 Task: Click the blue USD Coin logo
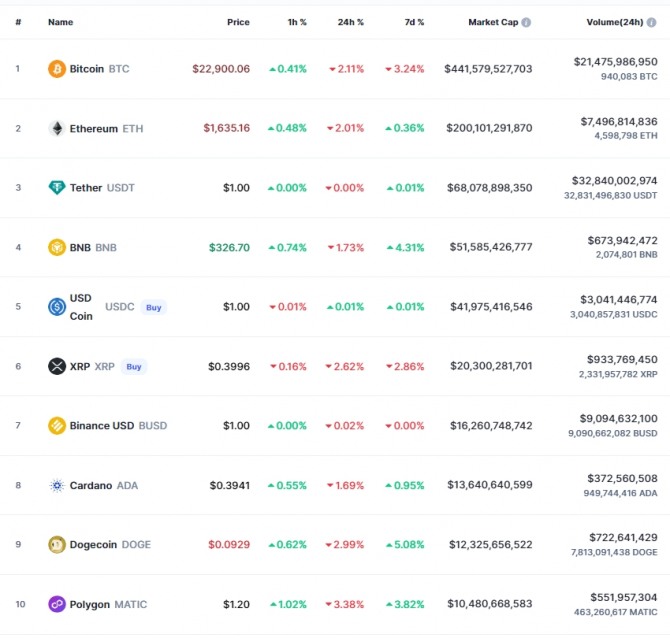pos(57,307)
